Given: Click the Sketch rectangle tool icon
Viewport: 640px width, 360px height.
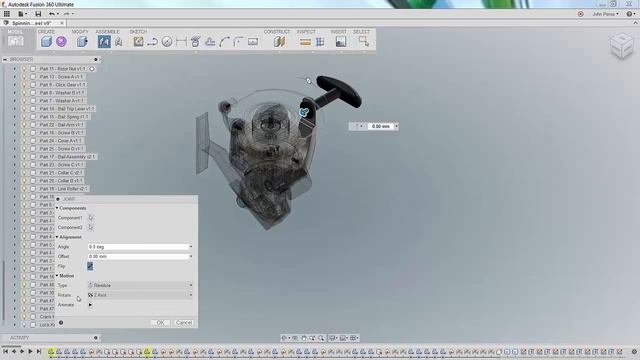Looking at the screenshot, I should [253, 41].
